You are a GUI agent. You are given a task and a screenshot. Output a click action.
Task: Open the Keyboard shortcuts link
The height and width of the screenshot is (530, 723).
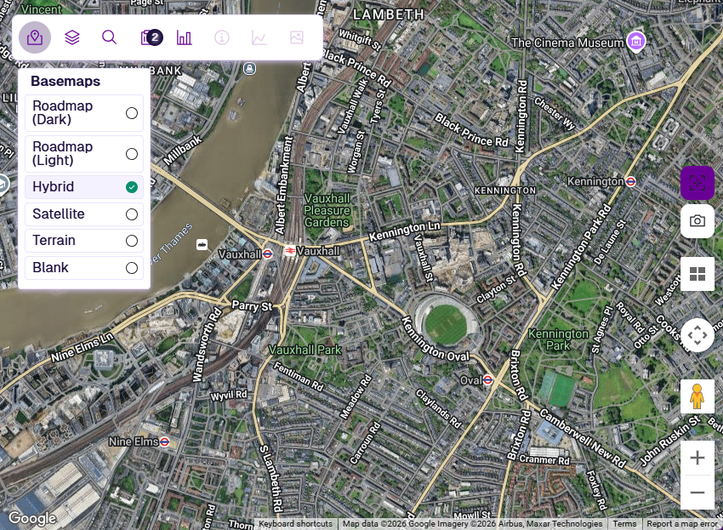tap(295, 524)
